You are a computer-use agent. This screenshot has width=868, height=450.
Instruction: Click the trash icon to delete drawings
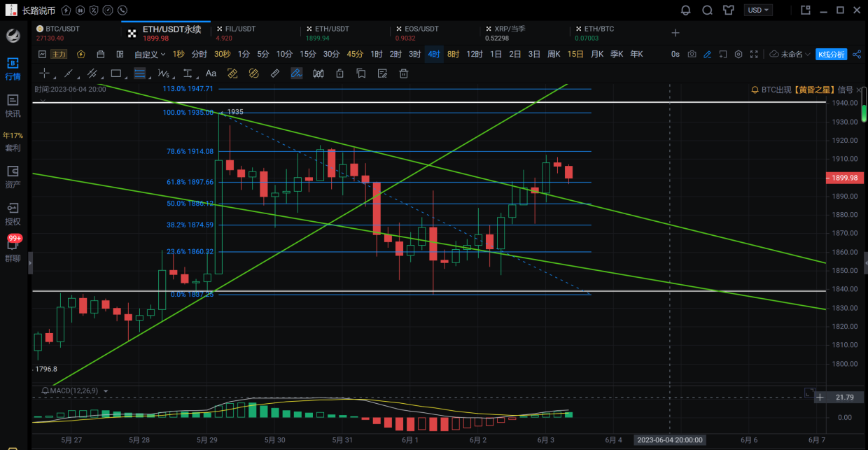coord(403,73)
